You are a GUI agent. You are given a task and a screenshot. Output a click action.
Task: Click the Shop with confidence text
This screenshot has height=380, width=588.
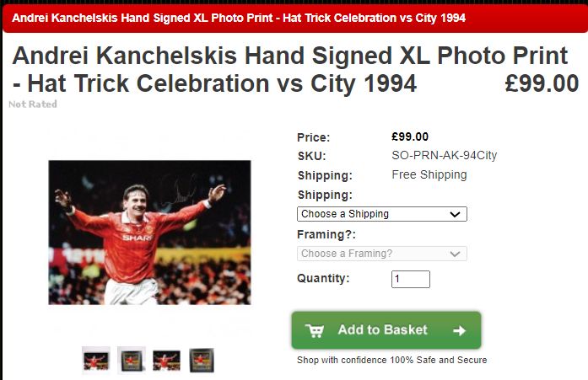pyautogui.click(x=392, y=360)
